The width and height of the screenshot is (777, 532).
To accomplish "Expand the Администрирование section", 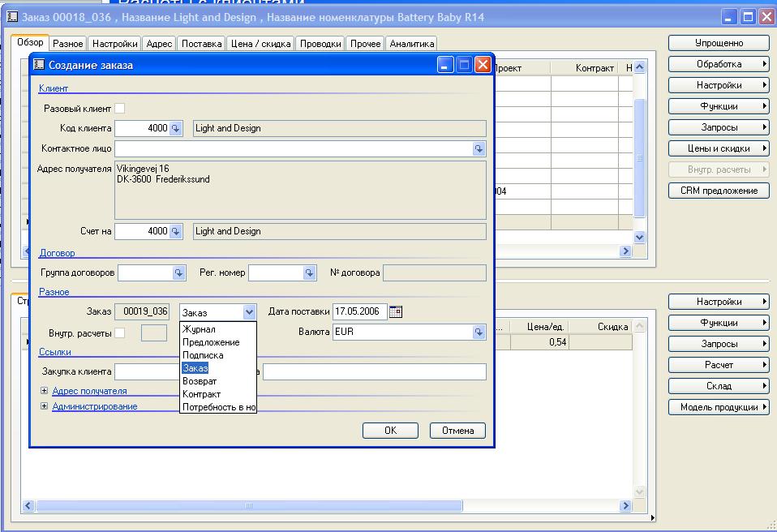I will [x=45, y=406].
